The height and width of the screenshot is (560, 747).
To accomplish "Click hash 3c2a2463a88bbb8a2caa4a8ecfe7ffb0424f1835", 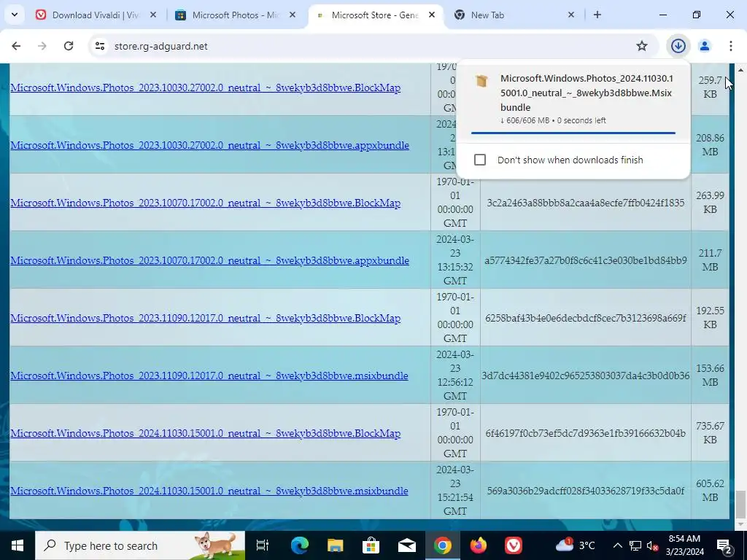I will [x=586, y=203].
